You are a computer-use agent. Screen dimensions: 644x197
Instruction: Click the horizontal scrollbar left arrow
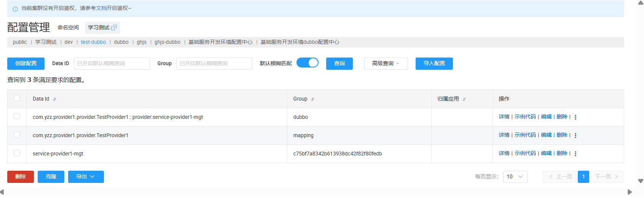(x=2, y=192)
